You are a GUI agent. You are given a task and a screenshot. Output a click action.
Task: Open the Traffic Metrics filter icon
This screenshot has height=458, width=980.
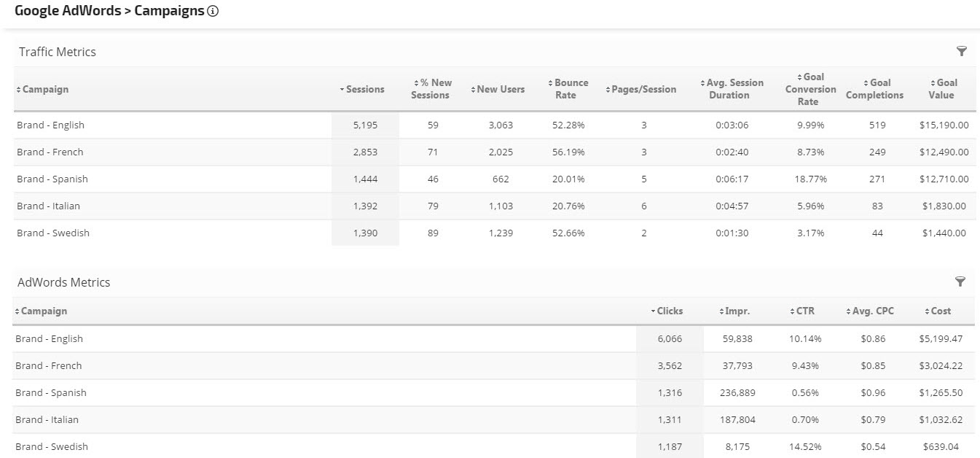(961, 51)
